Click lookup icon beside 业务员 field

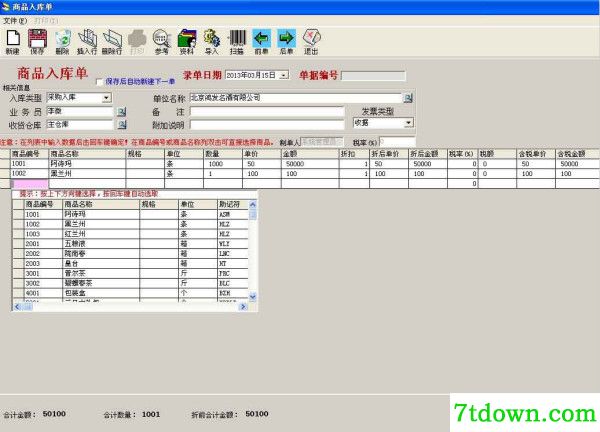pos(122,112)
